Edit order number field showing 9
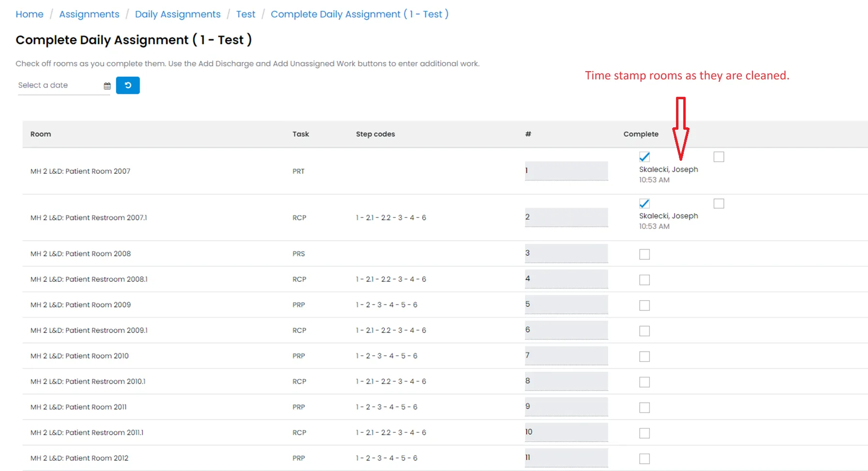This screenshot has height=471, width=868. pyautogui.click(x=566, y=407)
